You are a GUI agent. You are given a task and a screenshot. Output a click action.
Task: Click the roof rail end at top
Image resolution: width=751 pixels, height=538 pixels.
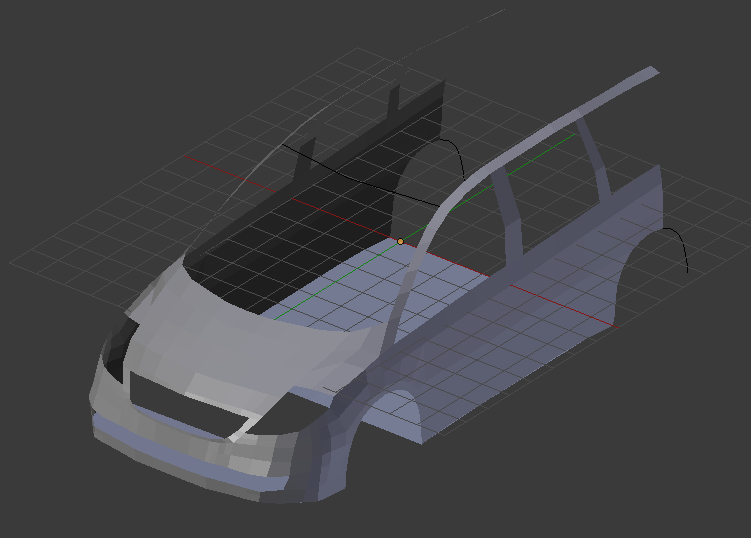coord(648,72)
